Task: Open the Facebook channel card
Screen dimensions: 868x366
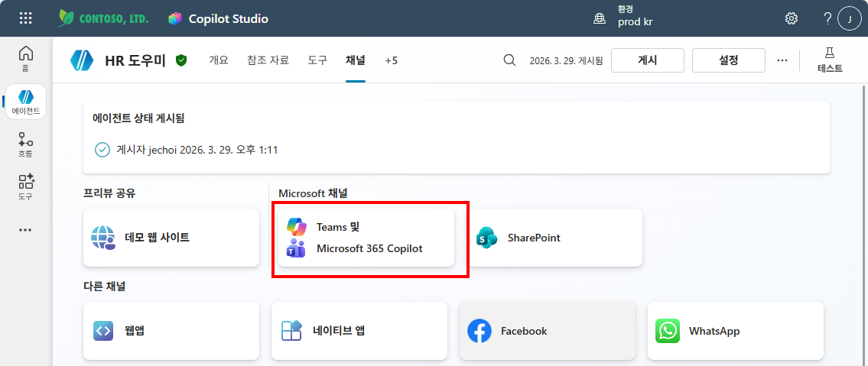Action: 548,331
